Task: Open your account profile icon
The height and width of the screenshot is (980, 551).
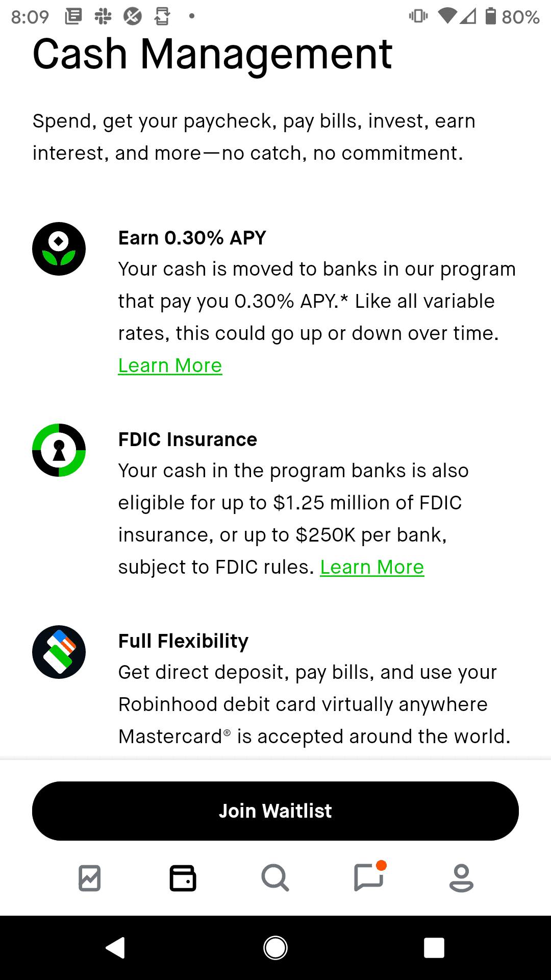Action: click(x=461, y=877)
